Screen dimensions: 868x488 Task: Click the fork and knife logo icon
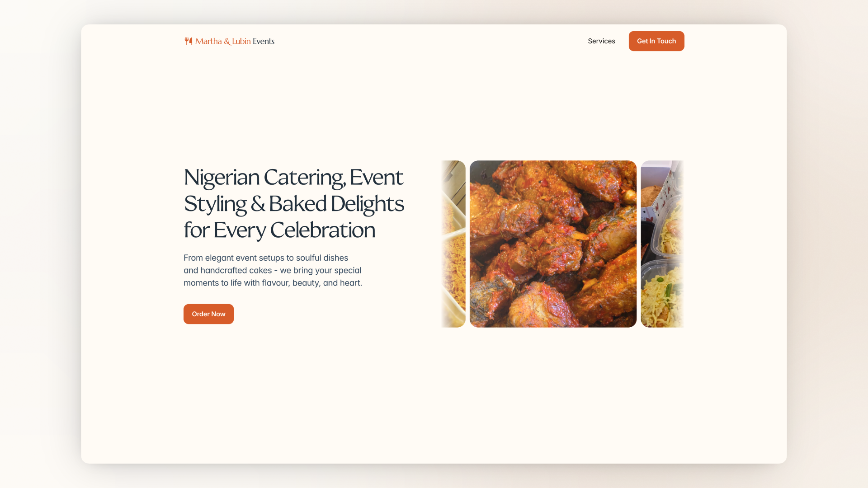[189, 41]
